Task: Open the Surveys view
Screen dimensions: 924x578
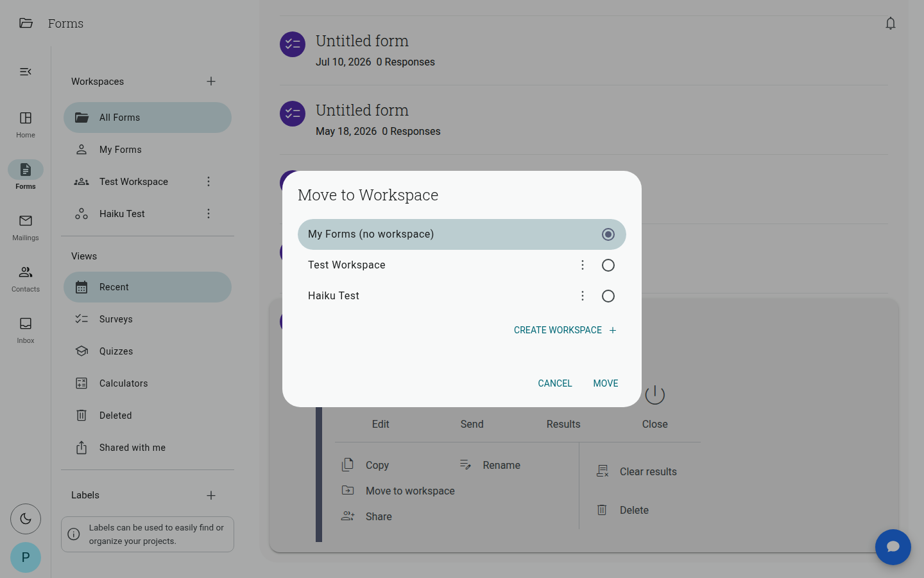Action: pyautogui.click(x=148, y=319)
